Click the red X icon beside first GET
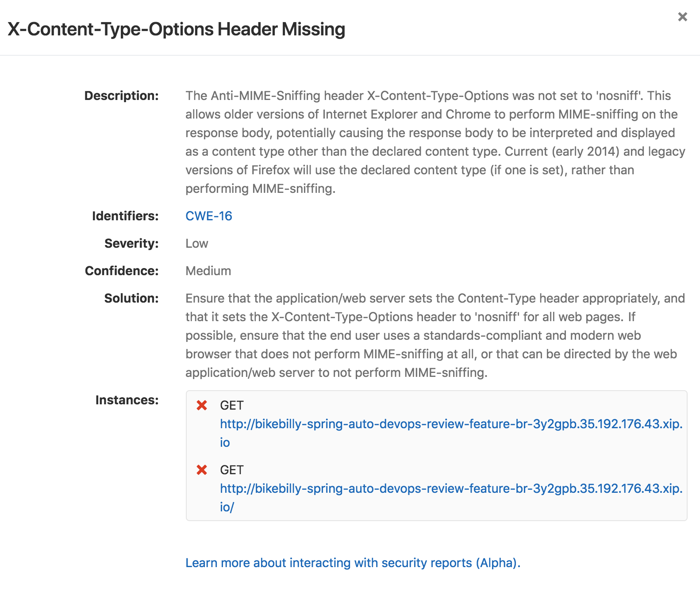The width and height of the screenshot is (700, 591). [202, 405]
